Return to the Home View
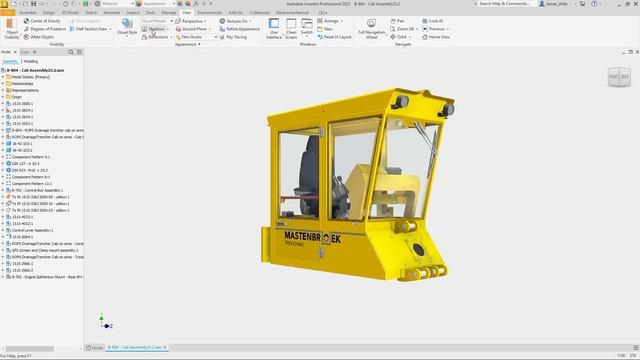Screen dimensions: 640x360 (436, 37)
